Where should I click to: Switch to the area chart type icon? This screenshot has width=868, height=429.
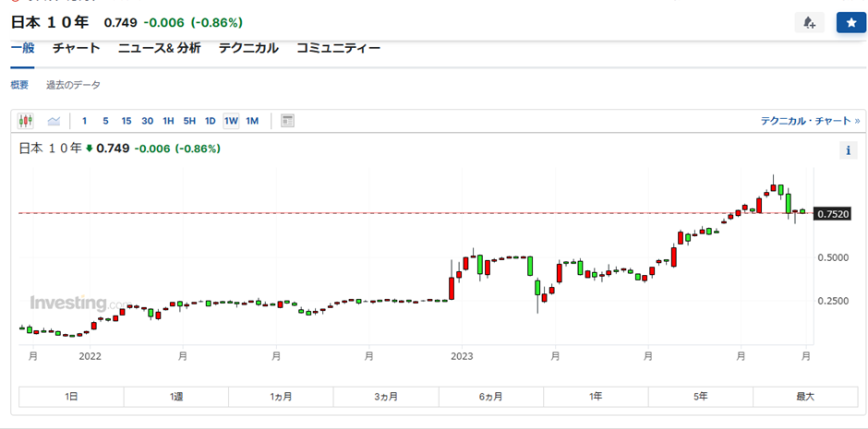click(x=54, y=121)
